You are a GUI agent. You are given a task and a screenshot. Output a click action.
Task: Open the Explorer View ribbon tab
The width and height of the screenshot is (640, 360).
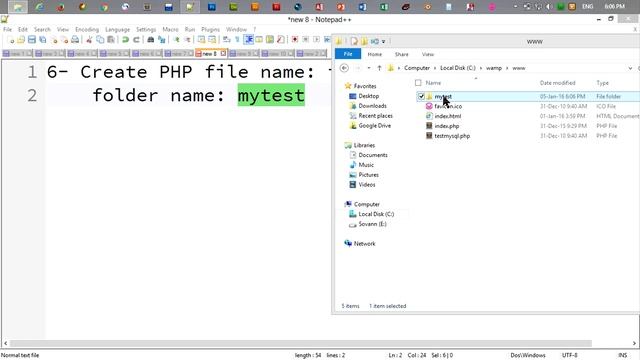(x=428, y=54)
